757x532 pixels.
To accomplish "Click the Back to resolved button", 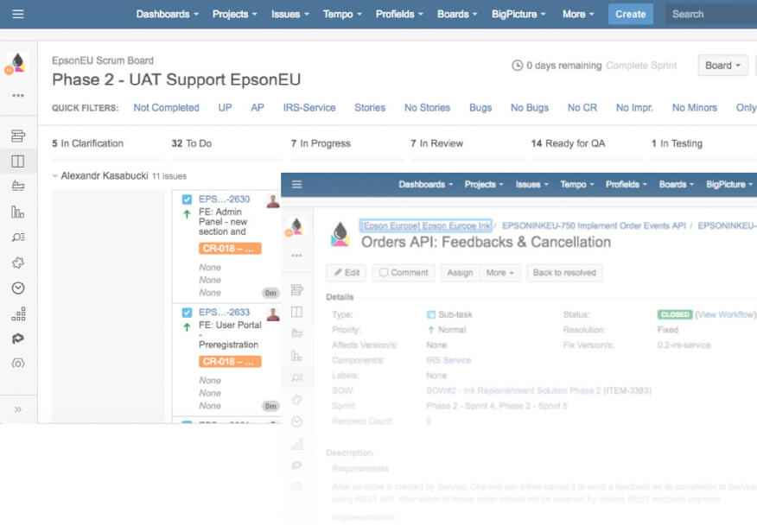I will [564, 273].
